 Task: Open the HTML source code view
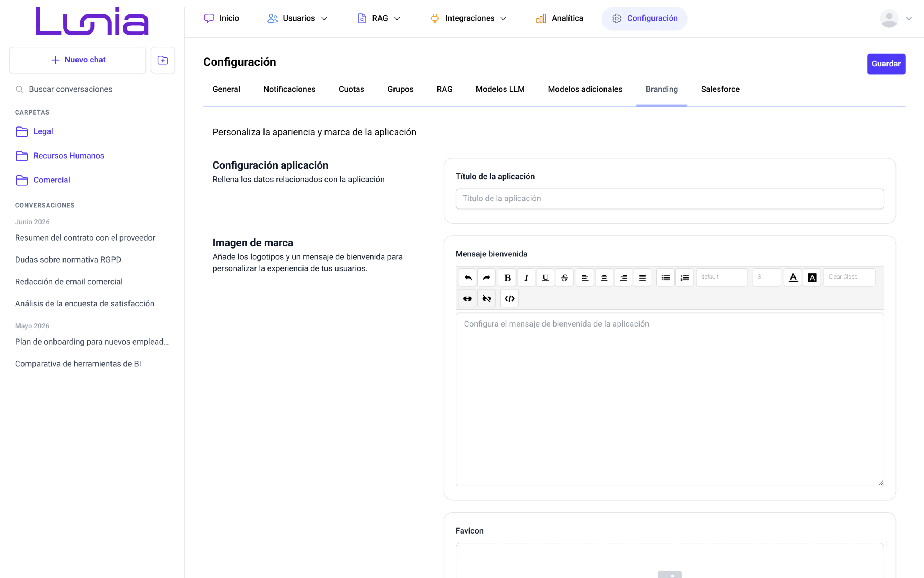[509, 298]
